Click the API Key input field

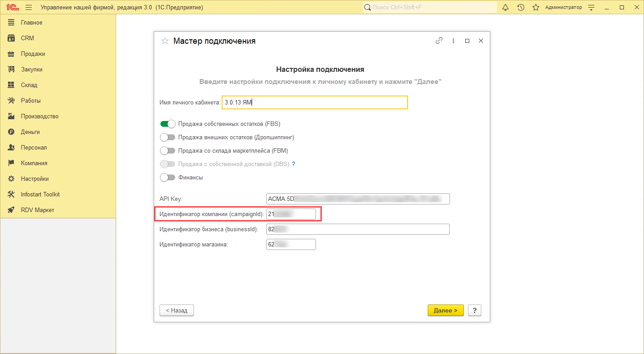pos(358,199)
